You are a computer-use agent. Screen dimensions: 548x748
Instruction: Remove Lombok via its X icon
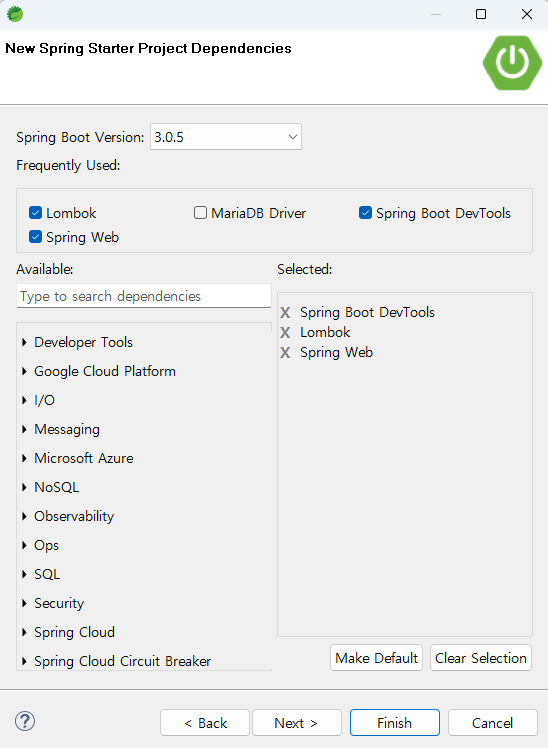pyautogui.click(x=285, y=332)
